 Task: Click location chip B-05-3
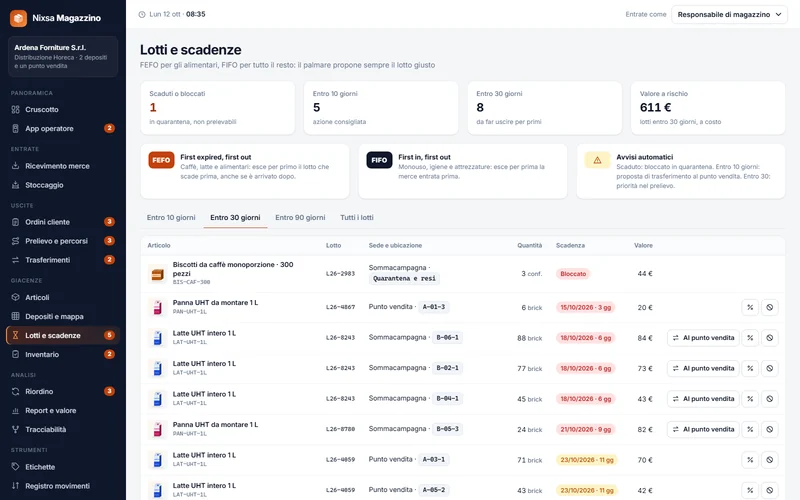[x=447, y=429]
